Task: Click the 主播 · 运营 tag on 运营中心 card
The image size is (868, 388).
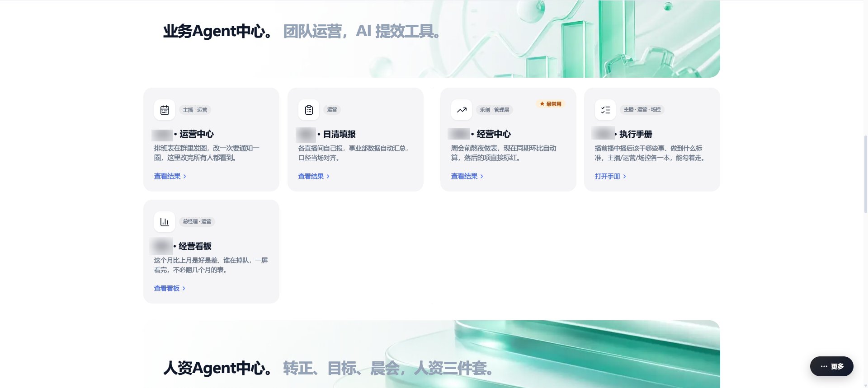Action: (195, 110)
